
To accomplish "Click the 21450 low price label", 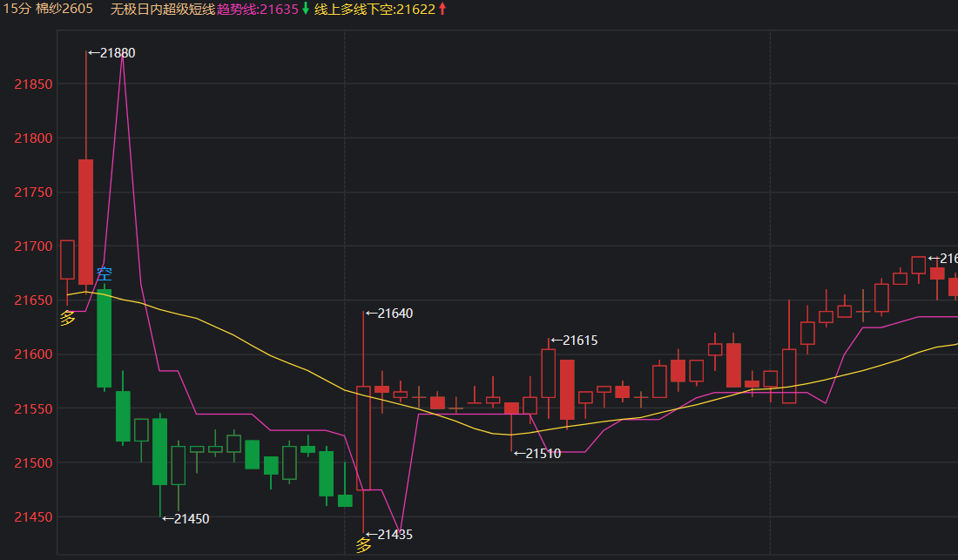I will click(x=186, y=519).
